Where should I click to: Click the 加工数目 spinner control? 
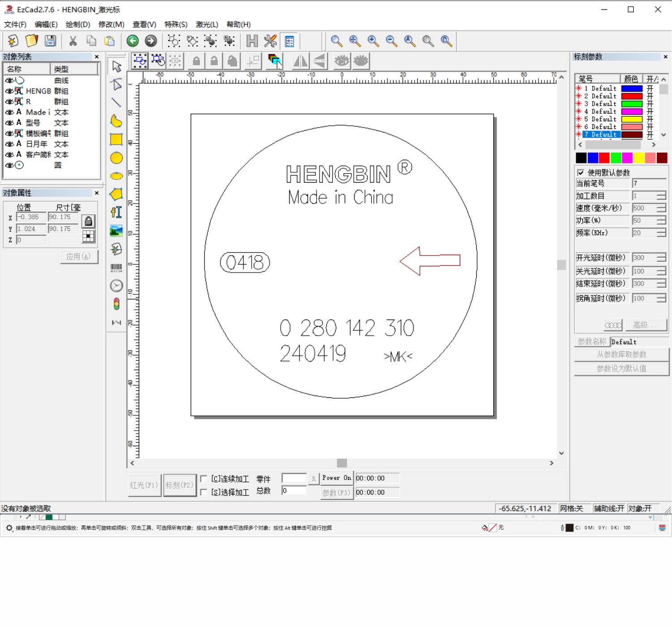(661, 196)
